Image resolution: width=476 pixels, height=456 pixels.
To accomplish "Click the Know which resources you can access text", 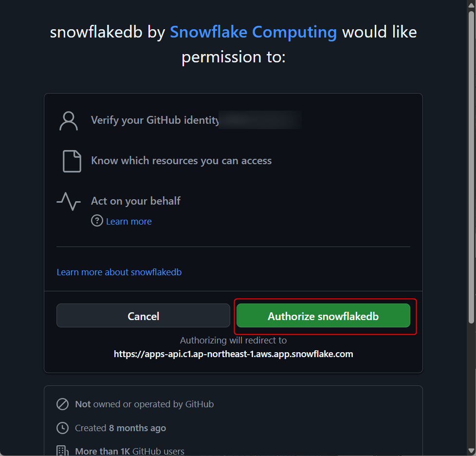I will [181, 161].
